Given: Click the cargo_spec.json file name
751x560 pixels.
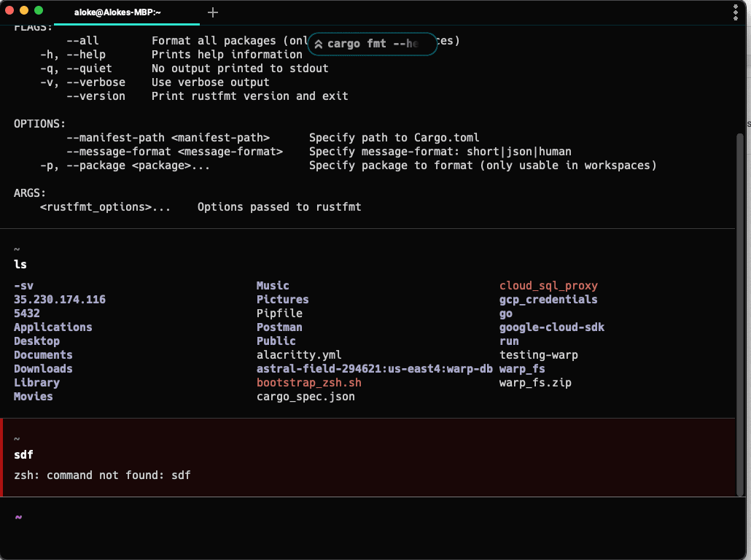Looking at the screenshot, I should [306, 397].
